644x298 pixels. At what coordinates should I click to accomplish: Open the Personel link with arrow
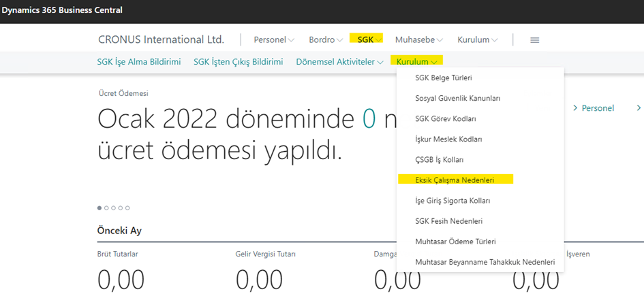pyautogui.click(x=594, y=108)
